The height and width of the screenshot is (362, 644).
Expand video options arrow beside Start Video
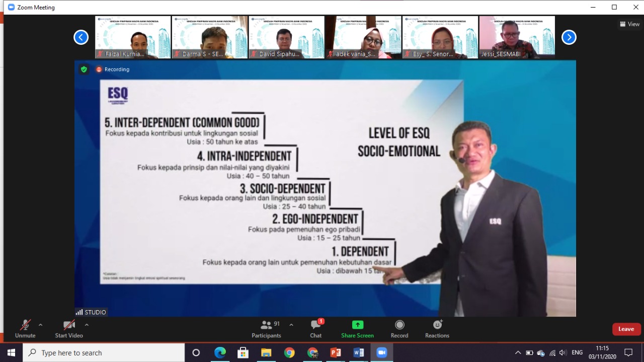(x=87, y=325)
